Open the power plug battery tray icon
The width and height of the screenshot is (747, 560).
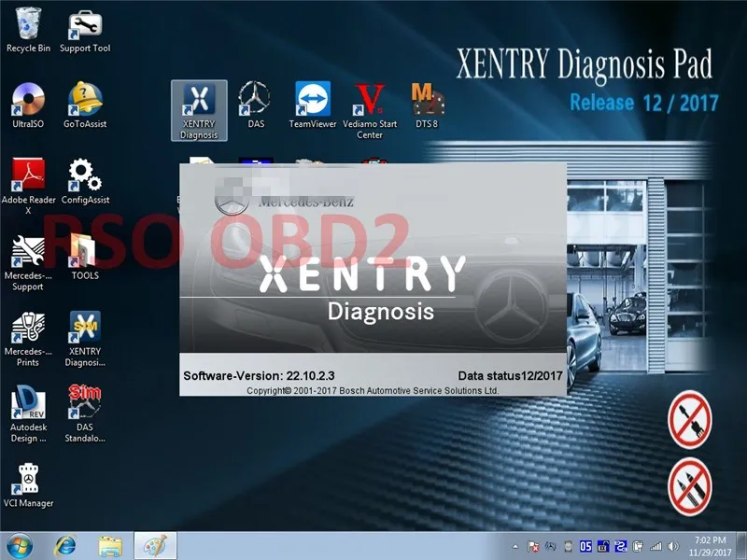coord(639,547)
